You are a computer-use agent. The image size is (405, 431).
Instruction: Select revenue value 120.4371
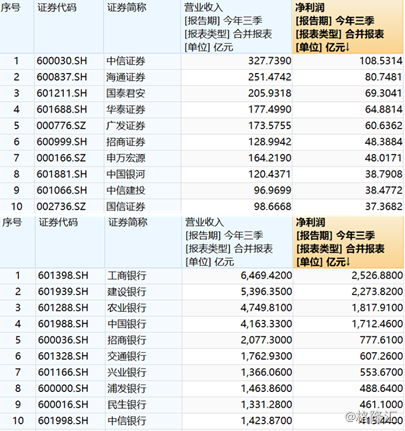[x=270, y=174]
